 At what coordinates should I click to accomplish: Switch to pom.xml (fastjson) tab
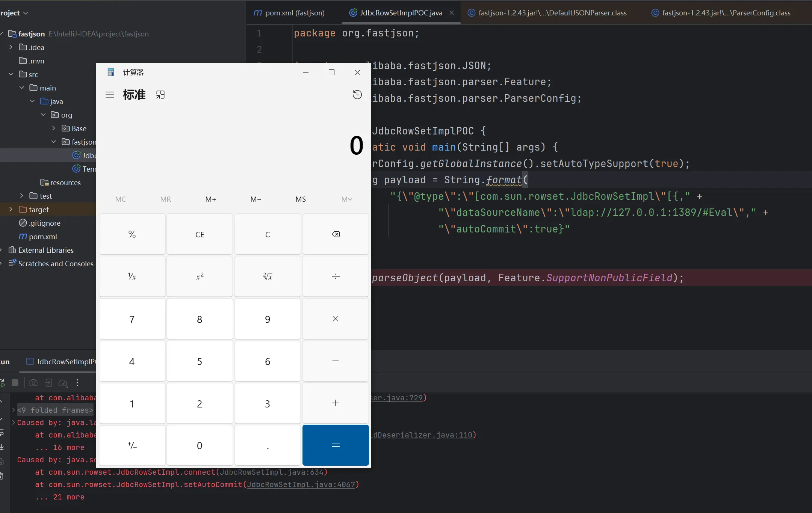pos(289,13)
